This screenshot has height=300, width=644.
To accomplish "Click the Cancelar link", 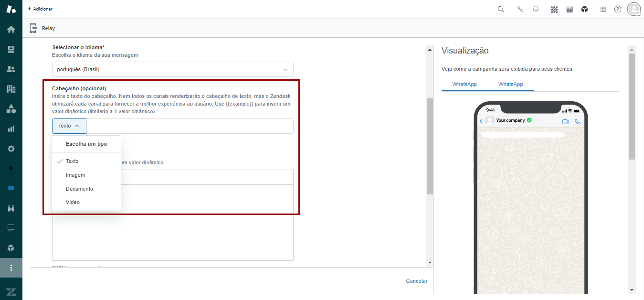I will tap(416, 281).
